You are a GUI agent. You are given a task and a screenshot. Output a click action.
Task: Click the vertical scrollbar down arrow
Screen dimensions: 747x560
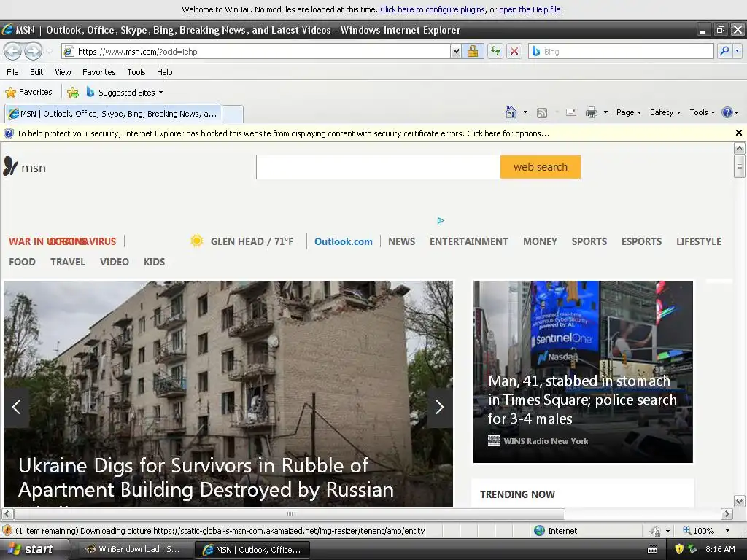tap(739, 501)
